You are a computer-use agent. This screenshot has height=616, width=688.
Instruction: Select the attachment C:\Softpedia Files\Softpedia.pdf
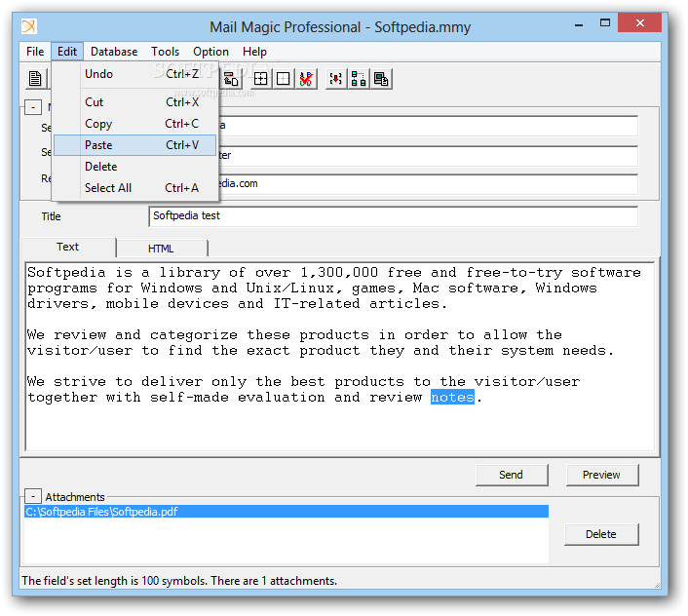pos(287,512)
